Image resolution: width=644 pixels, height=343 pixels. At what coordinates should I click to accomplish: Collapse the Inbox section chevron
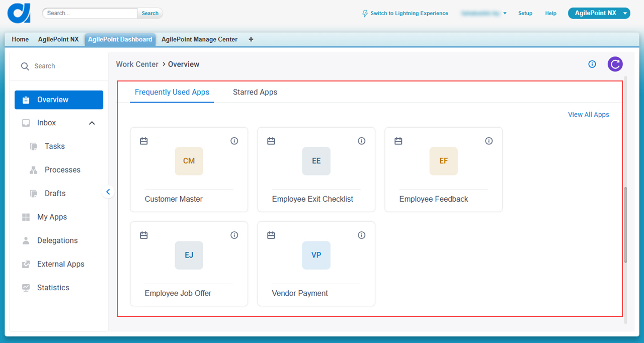(92, 123)
